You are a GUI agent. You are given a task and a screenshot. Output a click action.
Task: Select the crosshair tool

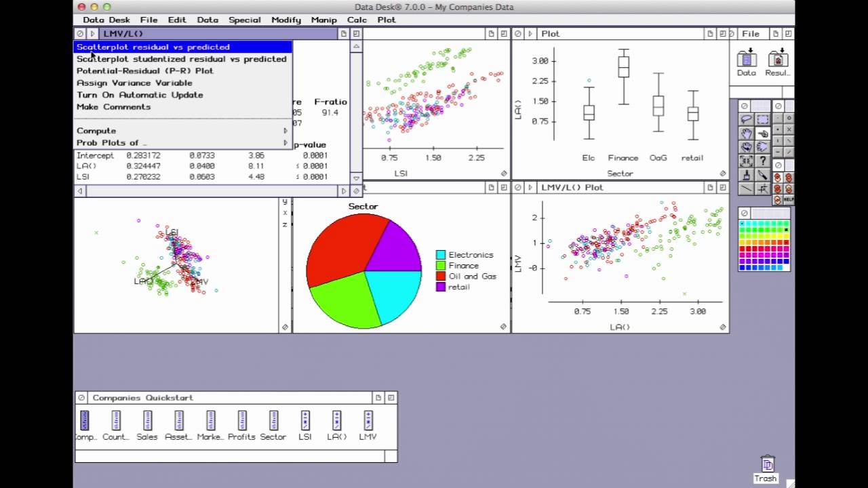pyautogui.click(x=763, y=188)
